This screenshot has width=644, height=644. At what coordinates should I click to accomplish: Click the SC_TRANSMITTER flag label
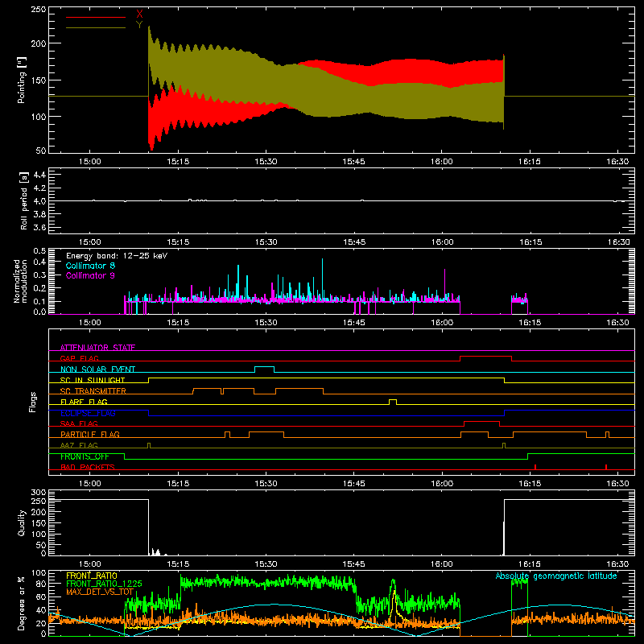(93, 390)
